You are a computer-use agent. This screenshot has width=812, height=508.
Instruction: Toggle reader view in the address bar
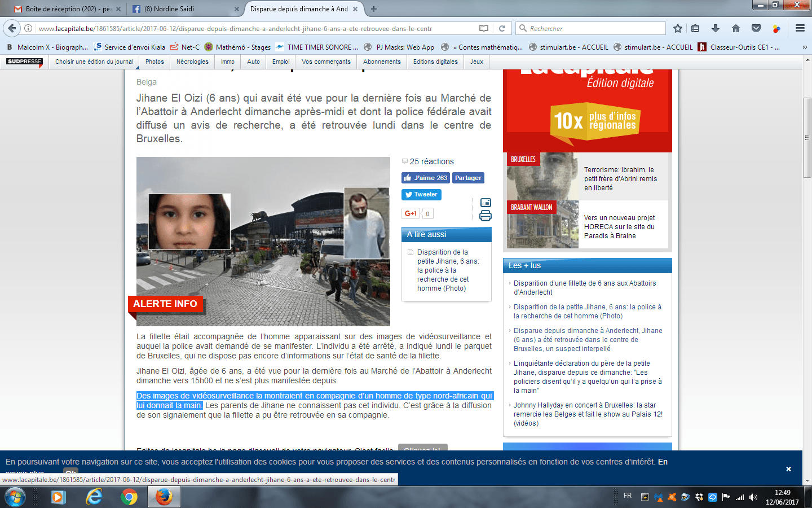tap(484, 28)
